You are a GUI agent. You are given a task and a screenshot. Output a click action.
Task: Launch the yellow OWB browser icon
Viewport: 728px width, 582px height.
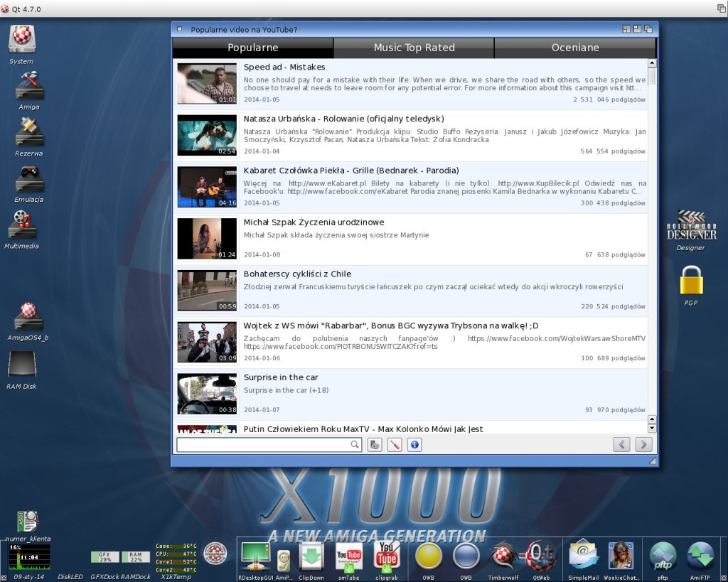pos(428,556)
